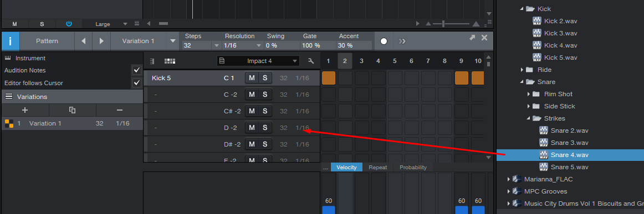Image resolution: width=644 pixels, height=214 pixels.
Task: Click the blue pattern inspector info icon
Action: point(11,41)
